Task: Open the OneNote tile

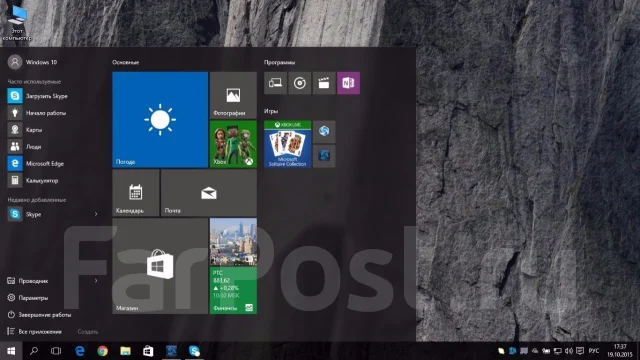Action: (349, 83)
